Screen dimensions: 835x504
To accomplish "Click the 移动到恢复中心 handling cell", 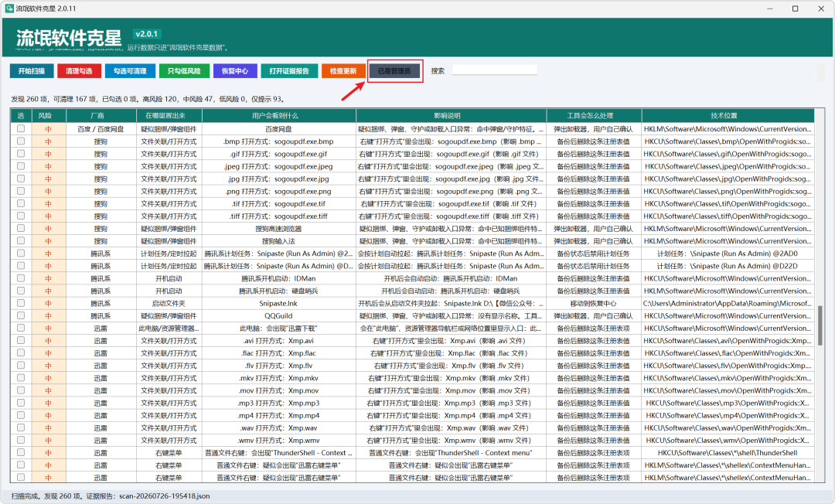I will (x=594, y=303).
